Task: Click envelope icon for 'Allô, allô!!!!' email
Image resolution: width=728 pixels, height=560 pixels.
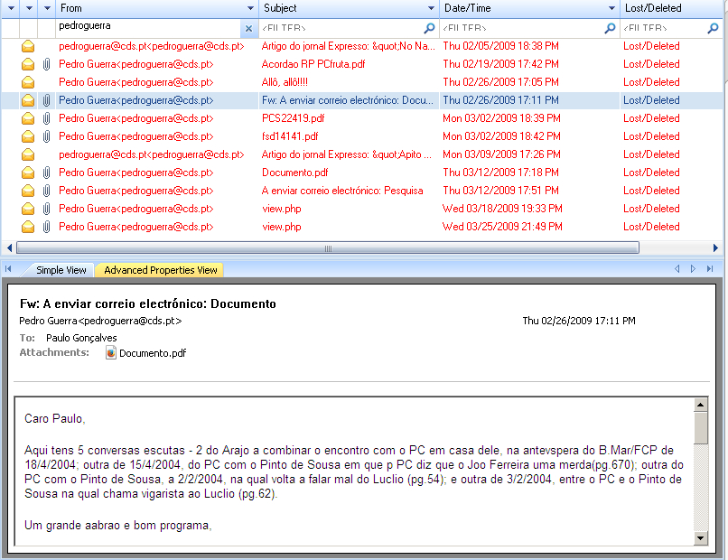Action: pyautogui.click(x=28, y=82)
